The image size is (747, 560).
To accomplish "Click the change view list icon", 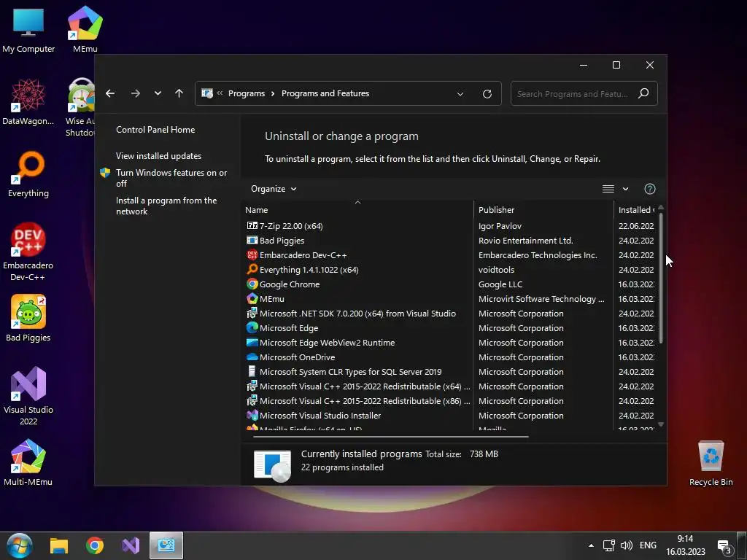I will [x=608, y=189].
